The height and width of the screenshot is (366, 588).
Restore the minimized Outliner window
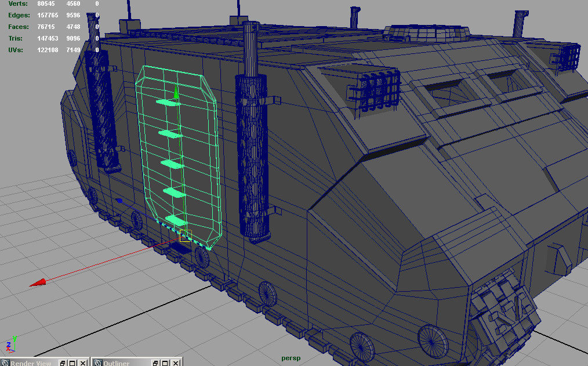[x=155, y=363]
